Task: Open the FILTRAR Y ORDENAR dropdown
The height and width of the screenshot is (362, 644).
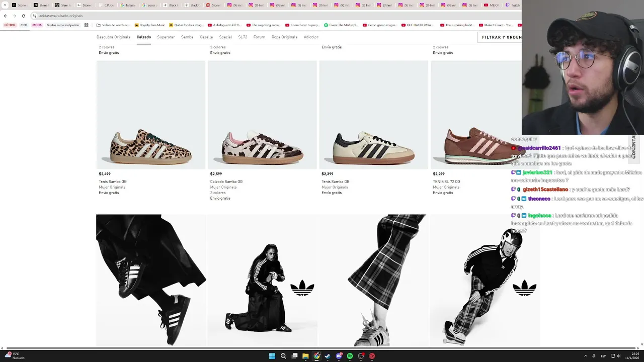Action: 500,37
